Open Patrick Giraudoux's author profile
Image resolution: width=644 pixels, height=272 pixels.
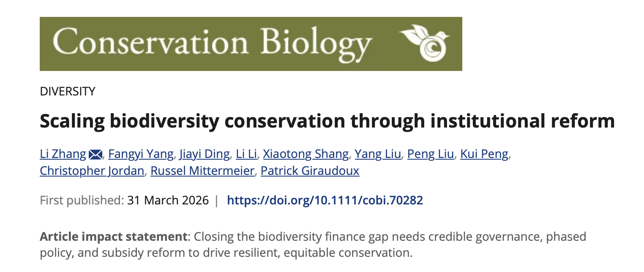point(310,171)
